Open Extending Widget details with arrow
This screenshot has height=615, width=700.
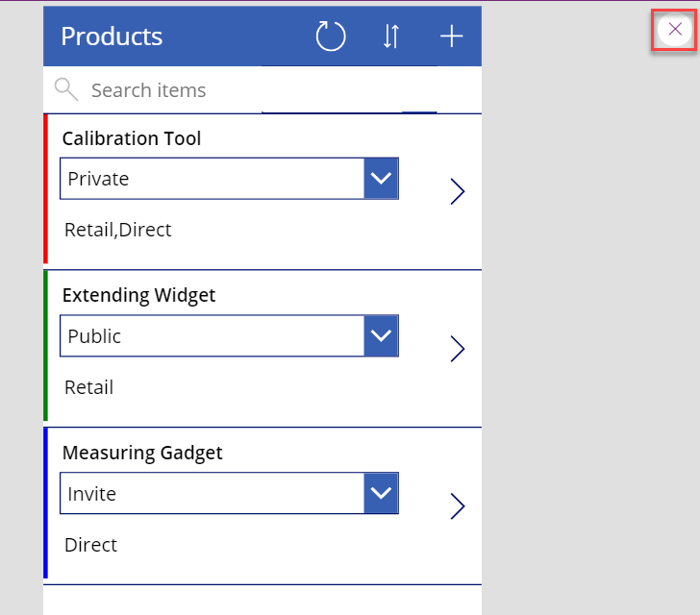(457, 349)
